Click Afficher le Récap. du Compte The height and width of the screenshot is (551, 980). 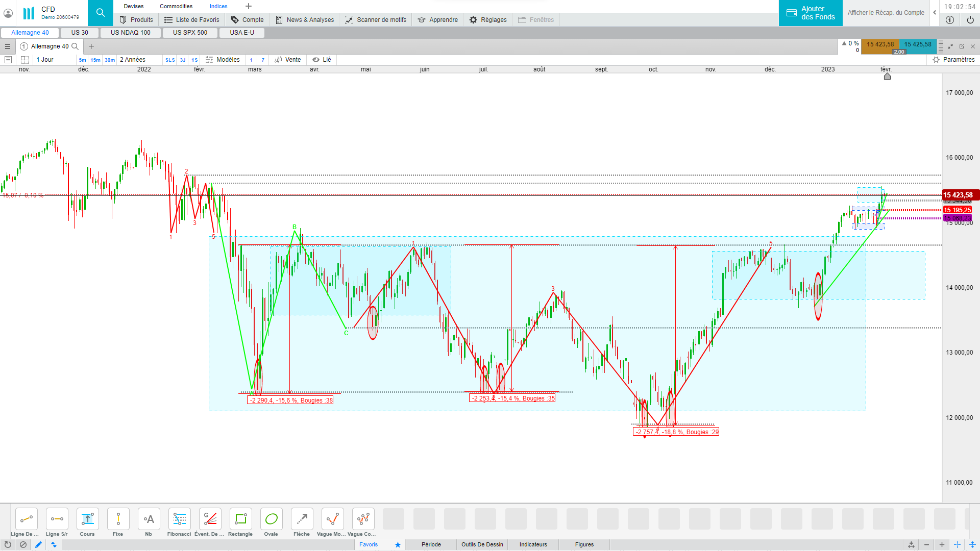[x=886, y=13]
